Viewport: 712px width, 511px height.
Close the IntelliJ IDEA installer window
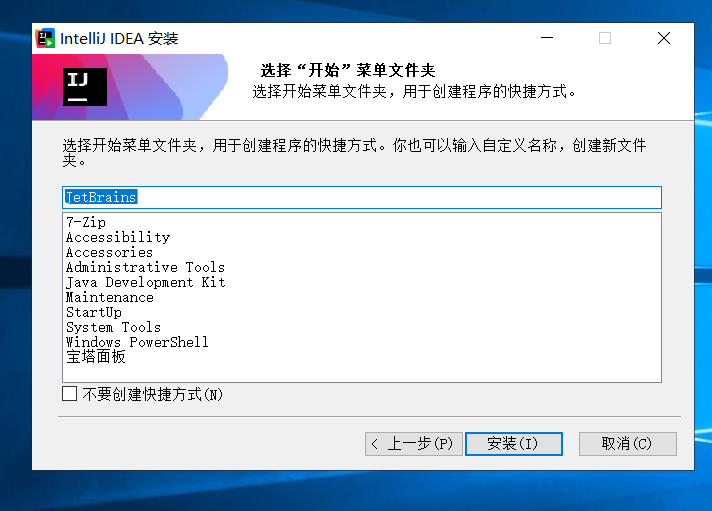[664, 38]
